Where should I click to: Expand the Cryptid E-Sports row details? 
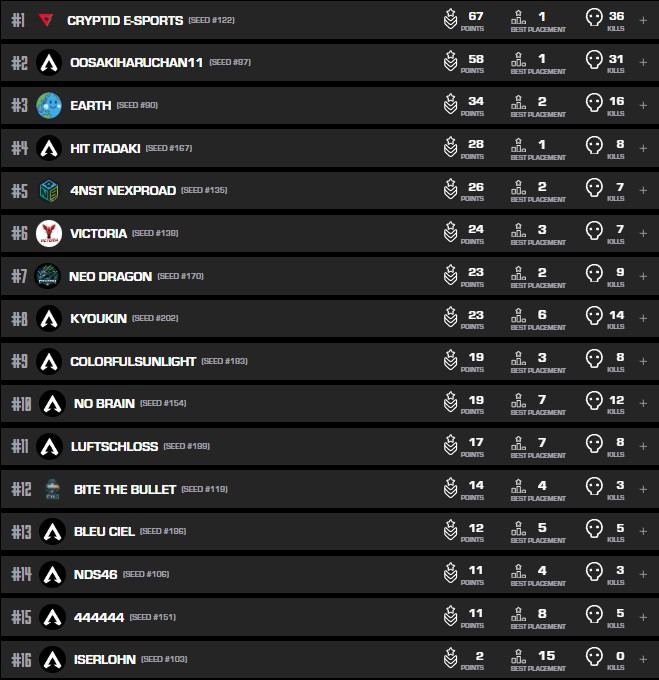(643, 20)
